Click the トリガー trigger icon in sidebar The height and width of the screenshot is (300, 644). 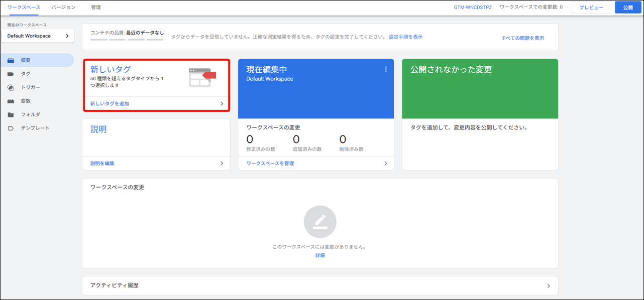pos(11,87)
